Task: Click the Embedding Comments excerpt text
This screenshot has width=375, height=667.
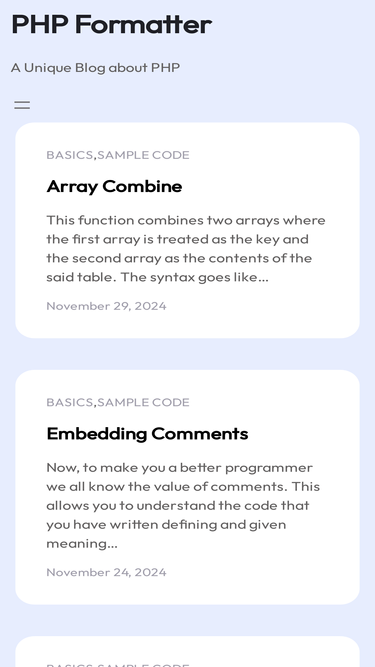Action: click(183, 505)
